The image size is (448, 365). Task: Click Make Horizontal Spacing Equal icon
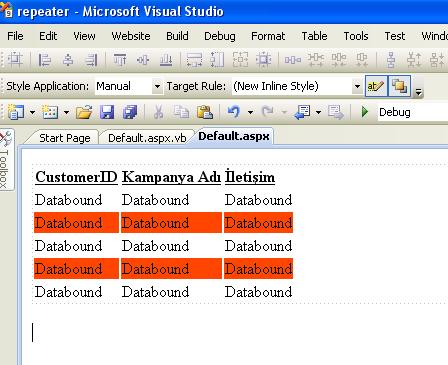(x=293, y=60)
